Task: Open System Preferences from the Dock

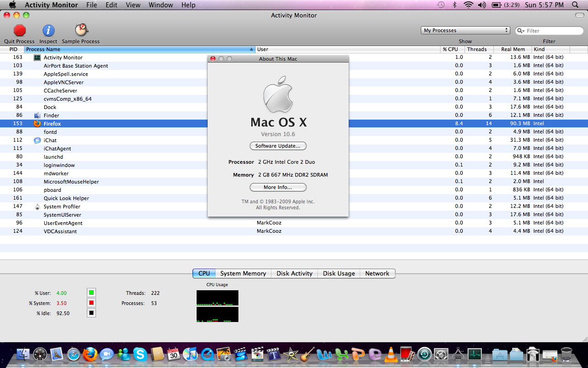Action: click(x=441, y=354)
